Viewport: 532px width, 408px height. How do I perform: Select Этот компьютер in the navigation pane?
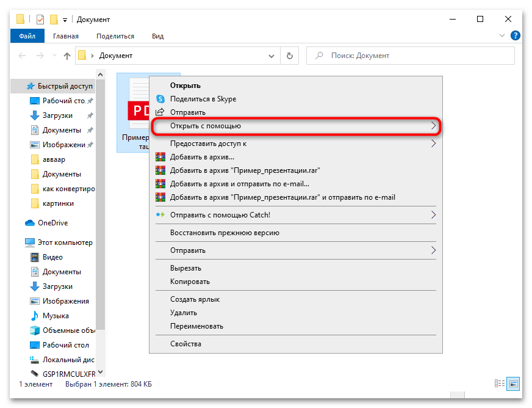[59, 242]
